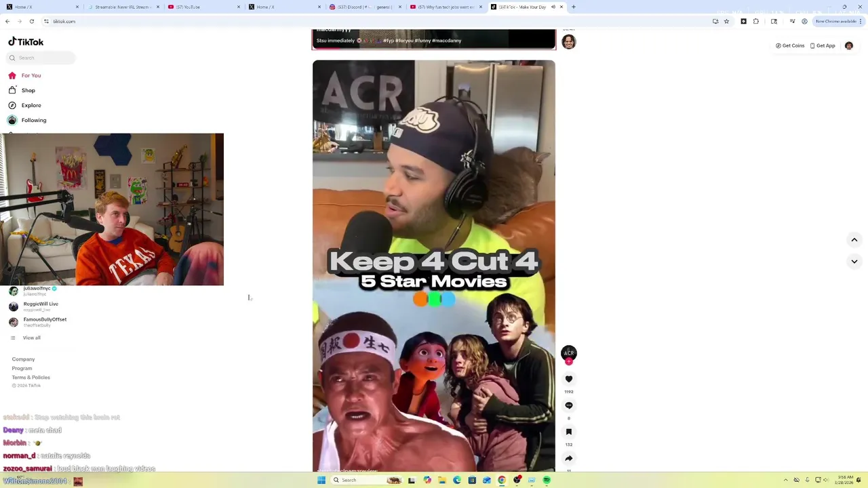Click the #funny hashtag link
This screenshot has height=488, width=868.
click(422, 41)
